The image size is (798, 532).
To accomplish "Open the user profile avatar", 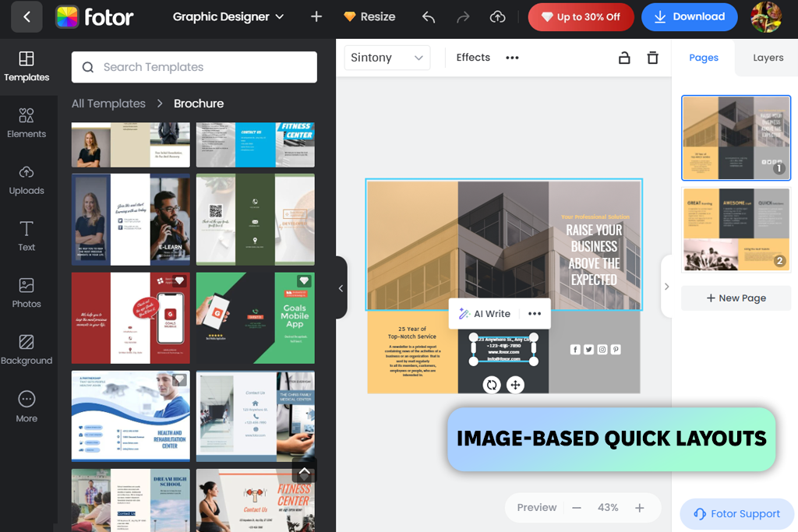I will [766, 17].
